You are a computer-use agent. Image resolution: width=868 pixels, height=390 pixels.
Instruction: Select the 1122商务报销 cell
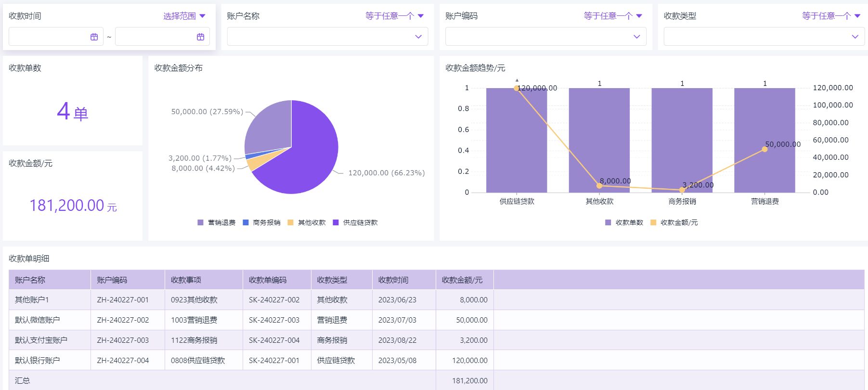pos(204,340)
